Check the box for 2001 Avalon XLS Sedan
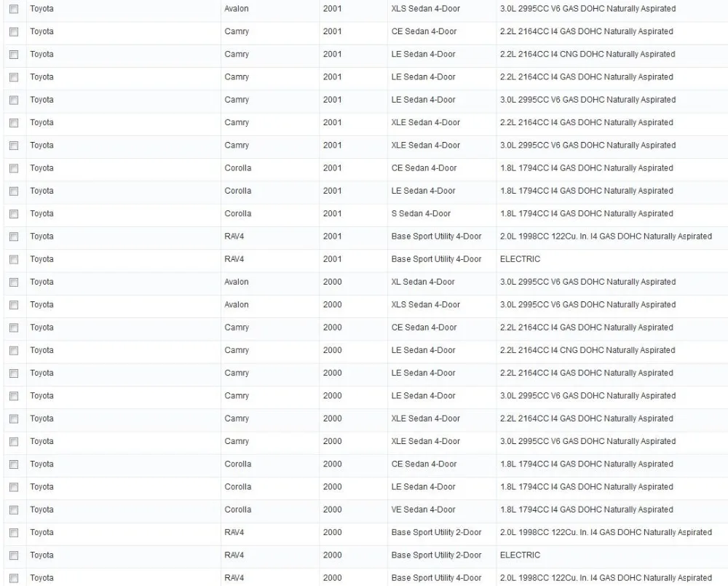 14,9
